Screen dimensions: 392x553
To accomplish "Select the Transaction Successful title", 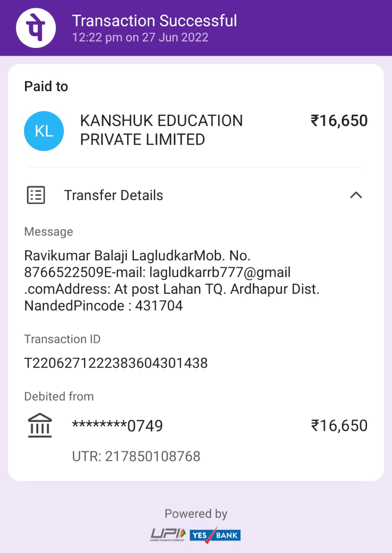I will pyautogui.click(x=154, y=21).
